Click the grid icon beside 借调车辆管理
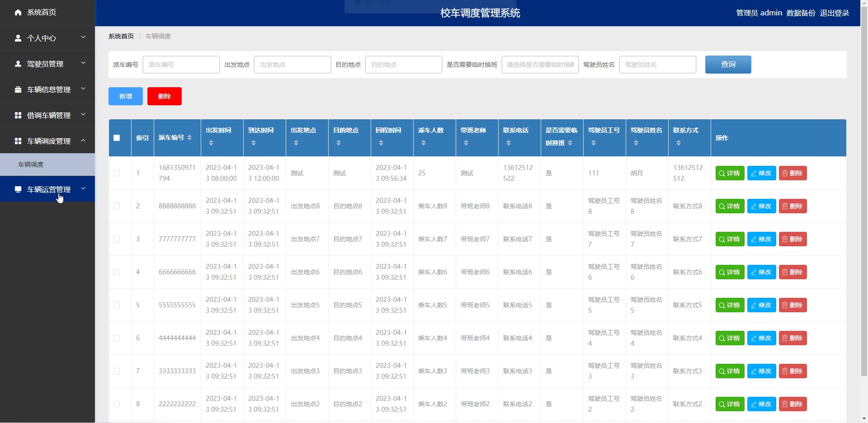Screen dimensions: 868x423 click(x=18, y=115)
